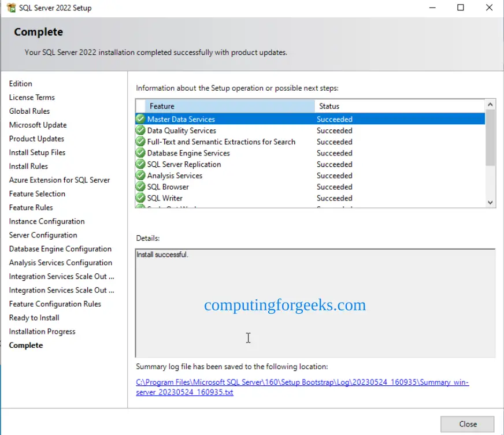
Task: Click the Install Setup Files step
Action: [38, 153]
